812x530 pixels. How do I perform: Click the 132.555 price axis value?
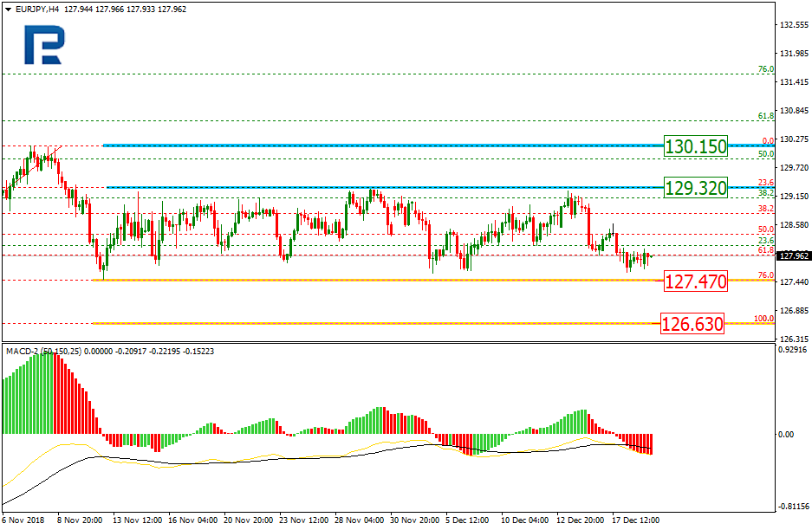(x=794, y=25)
